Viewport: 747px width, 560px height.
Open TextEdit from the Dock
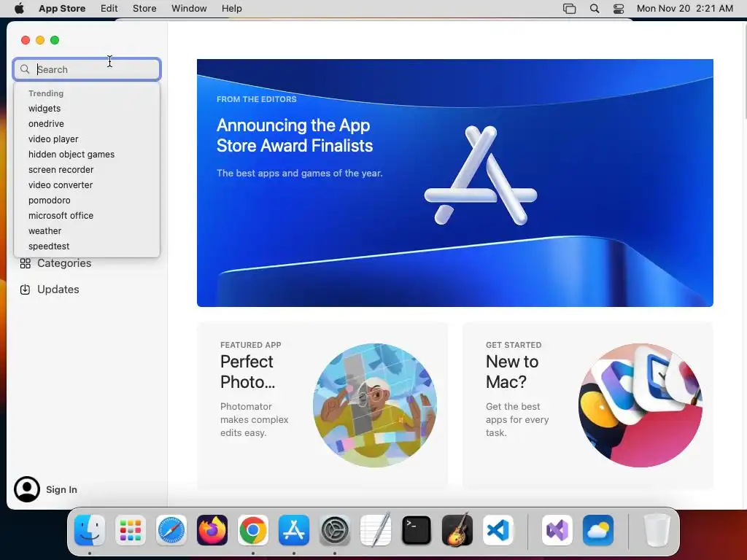tap(376, 530)
